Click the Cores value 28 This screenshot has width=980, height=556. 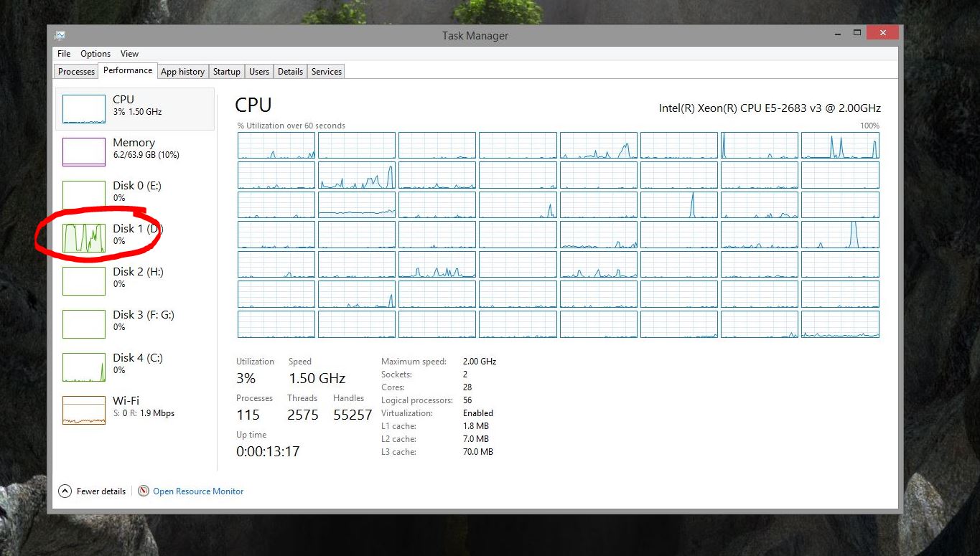(x=467, y=387)
